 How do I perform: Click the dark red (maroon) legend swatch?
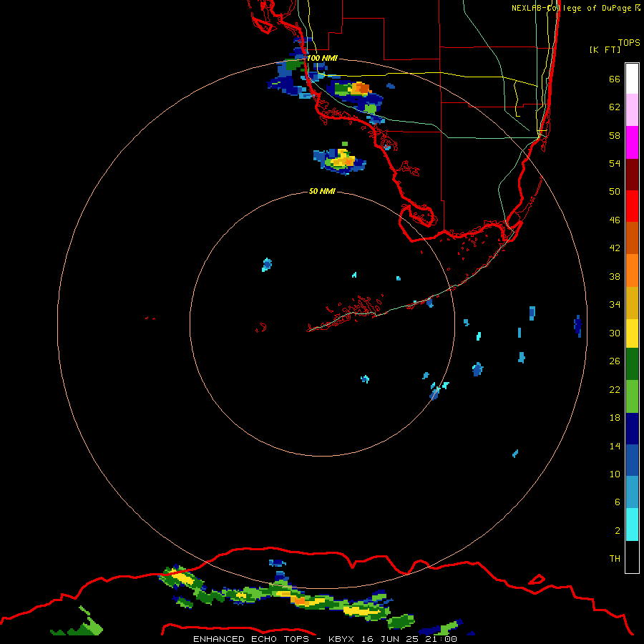coord(632,174)
